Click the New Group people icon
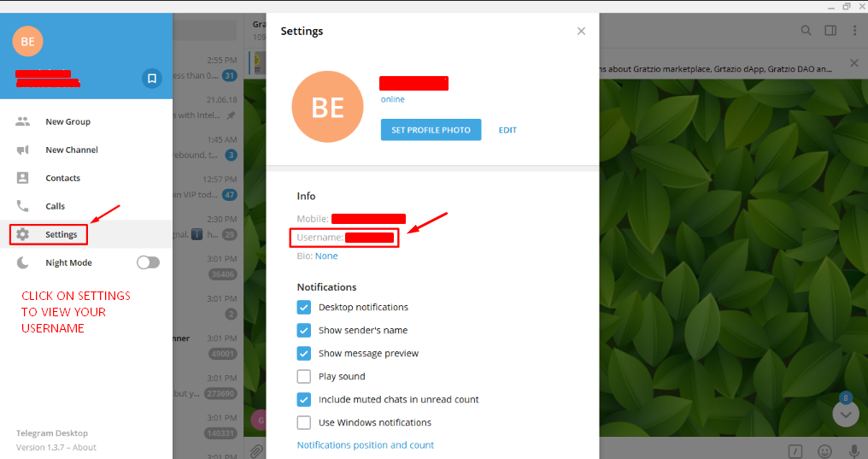The image size is (868, 459). pos(23,121)
